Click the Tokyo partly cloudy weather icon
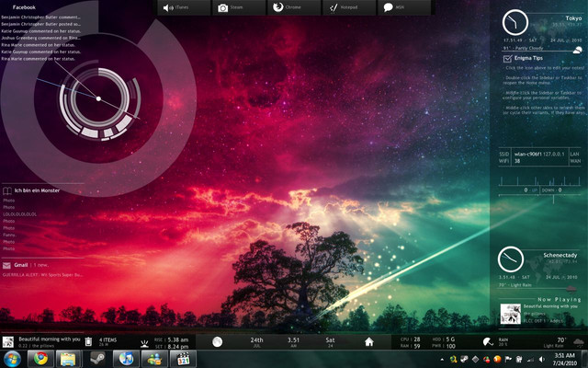The width and height of the screenshot is (588, 368). tap(578, 50)
